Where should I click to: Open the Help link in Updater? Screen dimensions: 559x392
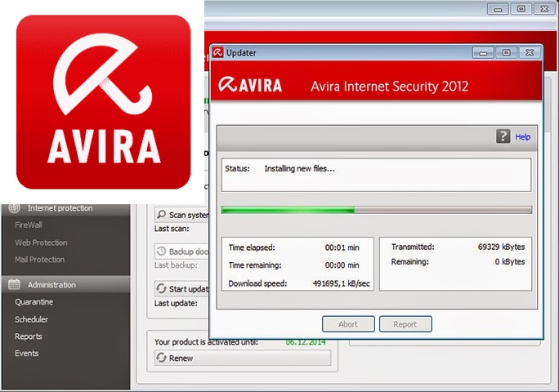[523, 137]
